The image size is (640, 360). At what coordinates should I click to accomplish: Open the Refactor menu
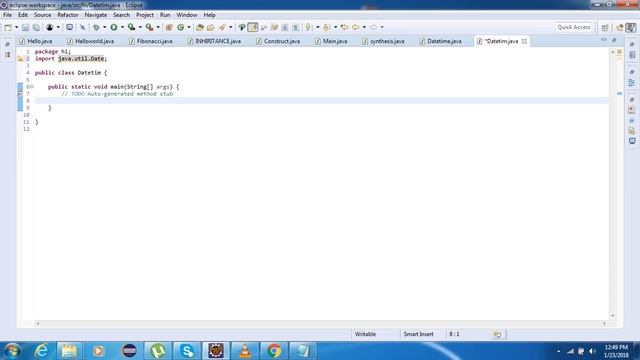point(68,15)
